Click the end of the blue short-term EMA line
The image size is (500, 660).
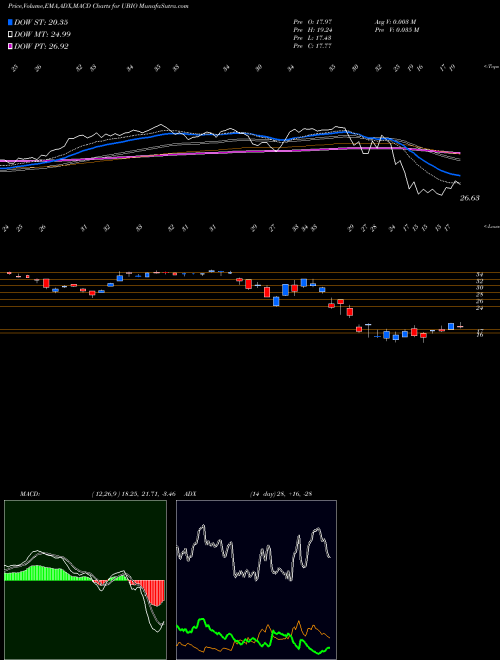pos(459,175)
